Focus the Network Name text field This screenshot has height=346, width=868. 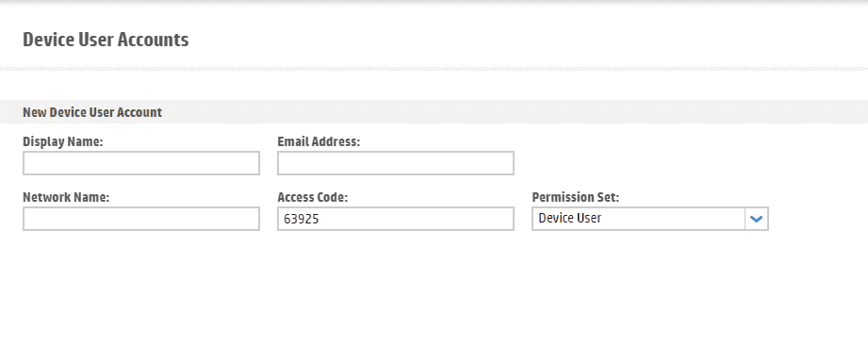click(141, 219)
